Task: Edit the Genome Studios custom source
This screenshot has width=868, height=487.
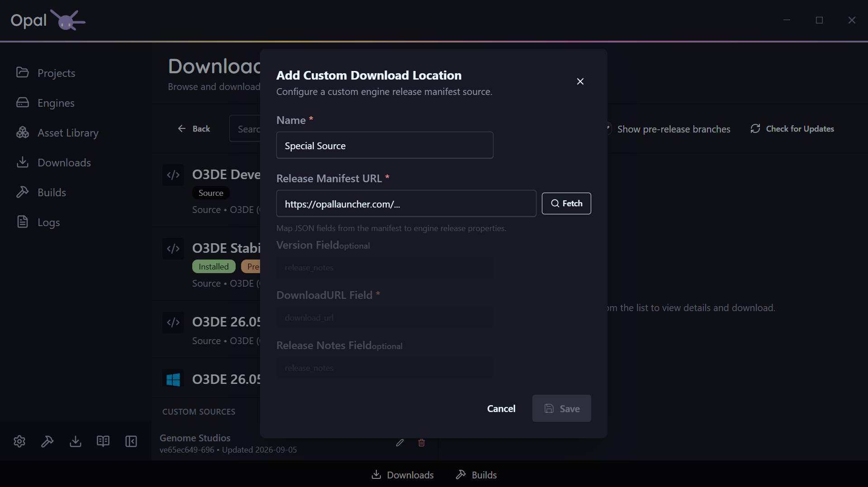Action: click(400, 443)
